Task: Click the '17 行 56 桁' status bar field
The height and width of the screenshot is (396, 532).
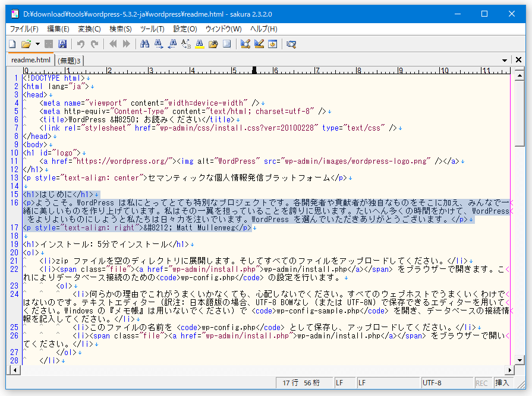Action: click(x=304, y=383)
